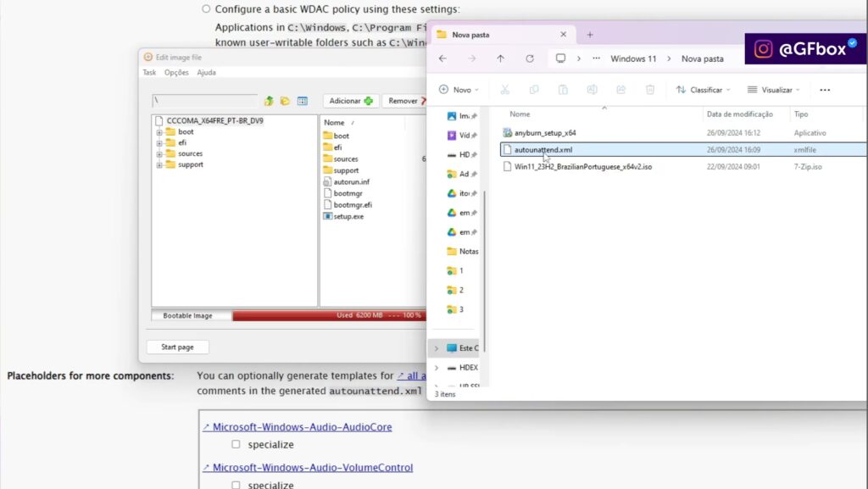Open sidebar folder named 2
This screenshot has width=868, height=489.
coord(455,291)
